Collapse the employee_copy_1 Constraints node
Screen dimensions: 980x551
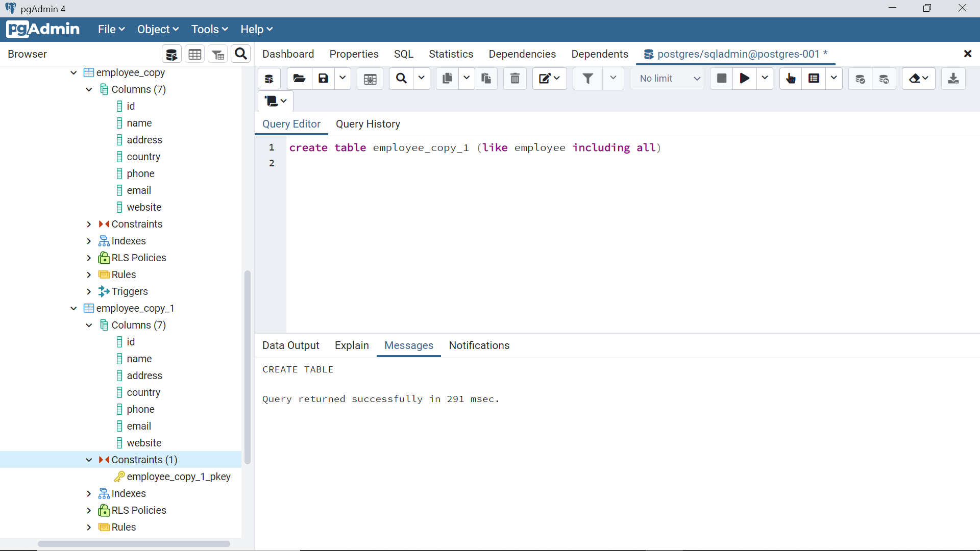tap(89, 460)
